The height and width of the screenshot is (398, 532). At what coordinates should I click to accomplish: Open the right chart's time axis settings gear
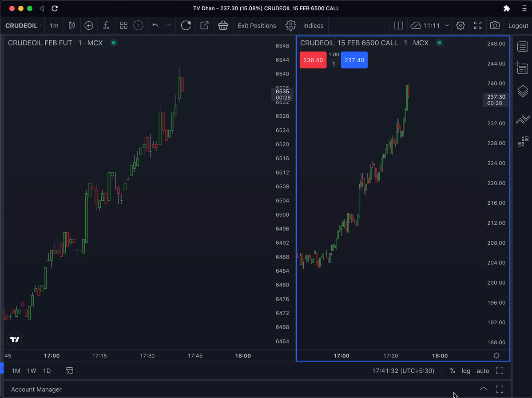[x=496, y=356]
